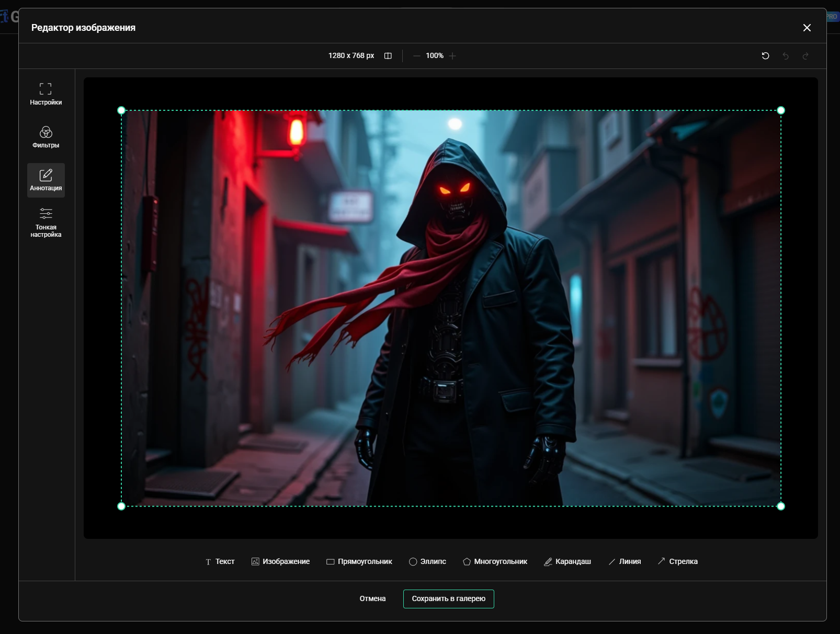
Task: Zoom out with the minus icon
Action: click(x=417, y=56)
